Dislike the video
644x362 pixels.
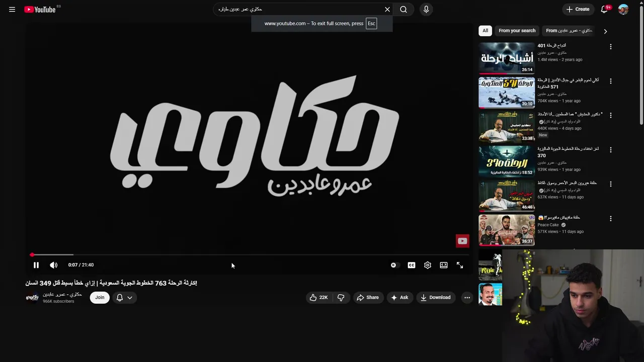(341, 297)
